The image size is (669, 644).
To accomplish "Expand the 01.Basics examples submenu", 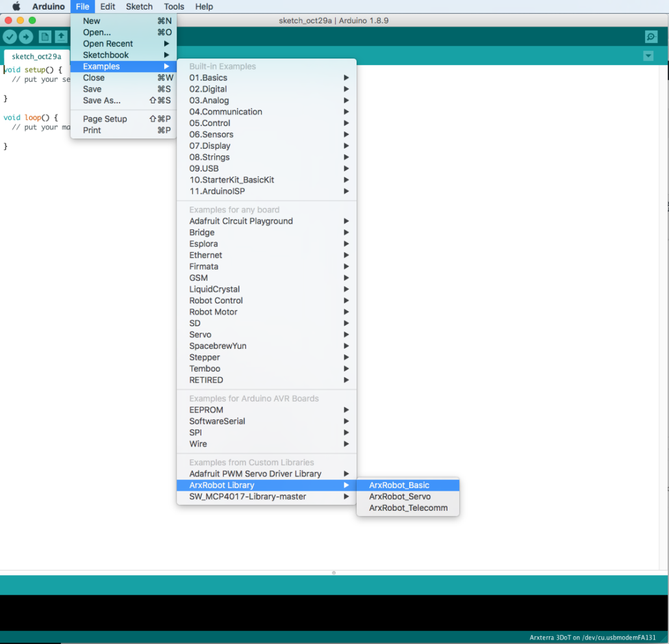I will click(x=214, y=77).
